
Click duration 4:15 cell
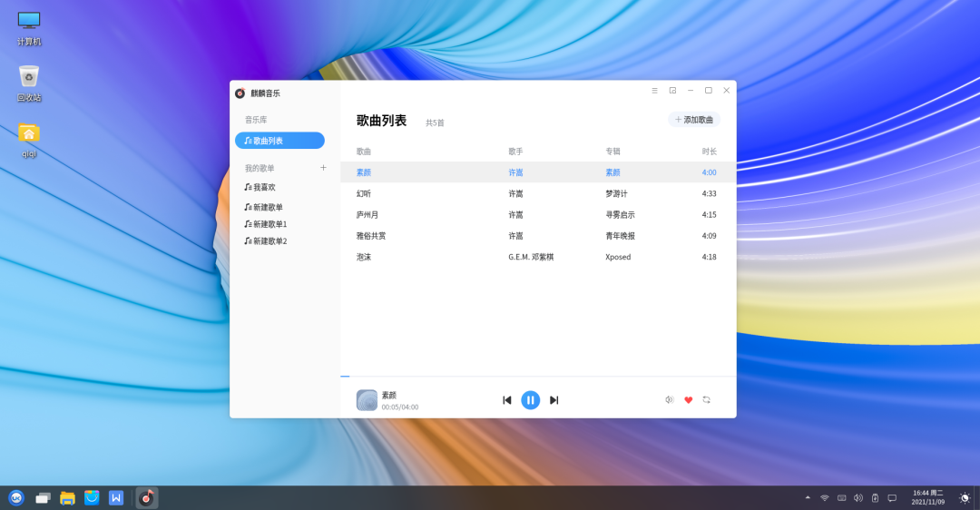point(709,214)
